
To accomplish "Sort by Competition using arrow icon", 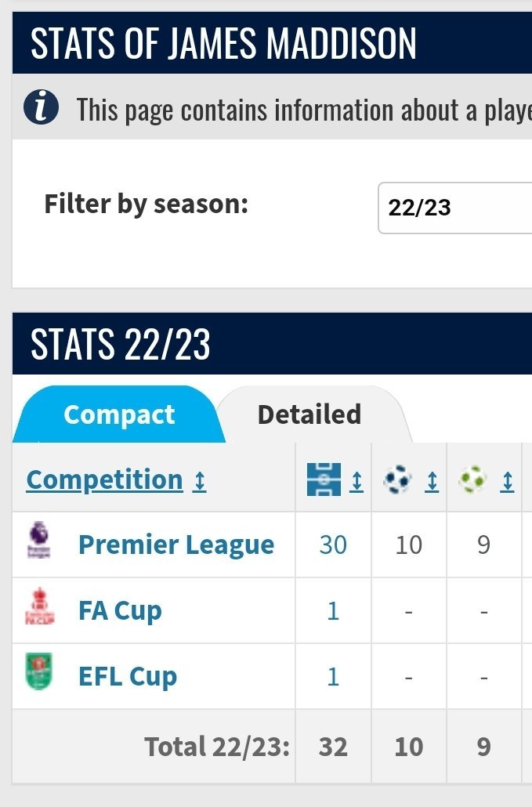I will (x=200, y=481).
